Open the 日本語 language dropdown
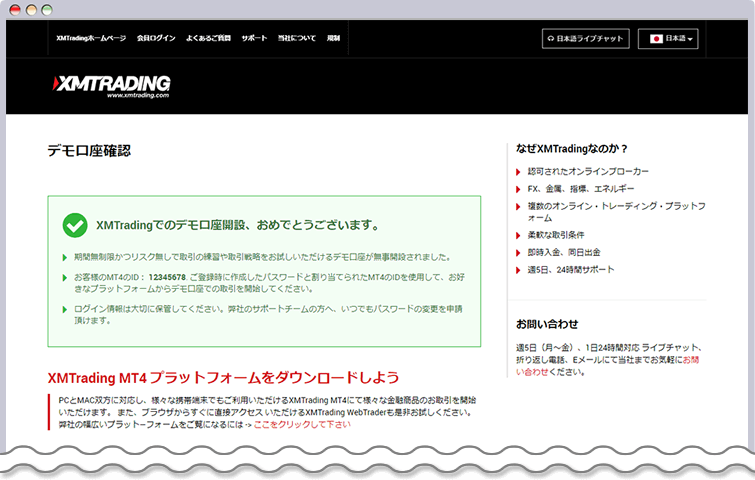The image size is (755, 480). tap(668, 39)
